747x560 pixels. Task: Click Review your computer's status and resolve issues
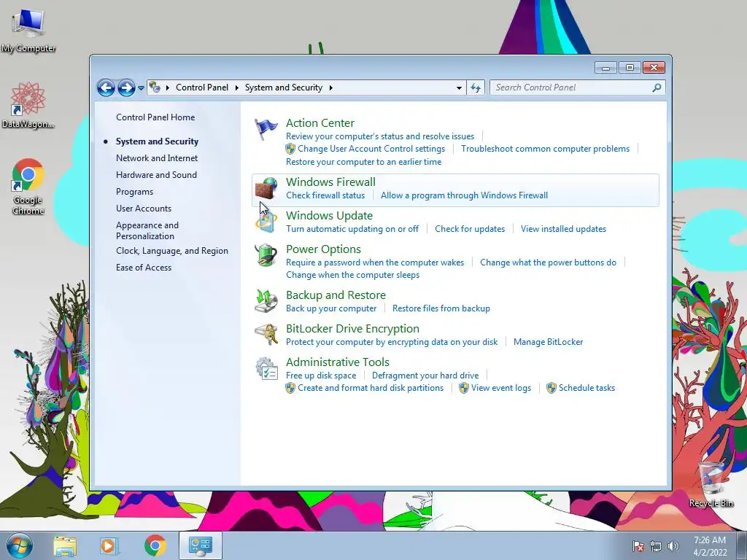tap(380, 136)
